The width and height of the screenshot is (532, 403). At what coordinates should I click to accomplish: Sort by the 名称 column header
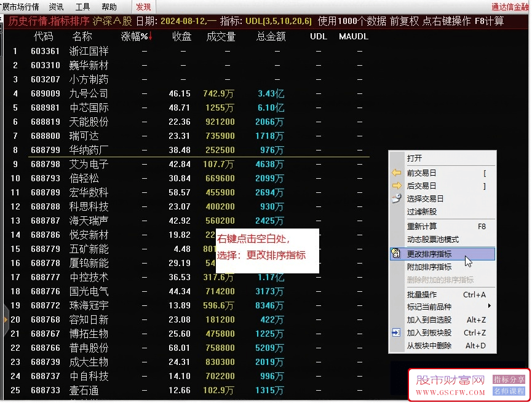(82, 36)
